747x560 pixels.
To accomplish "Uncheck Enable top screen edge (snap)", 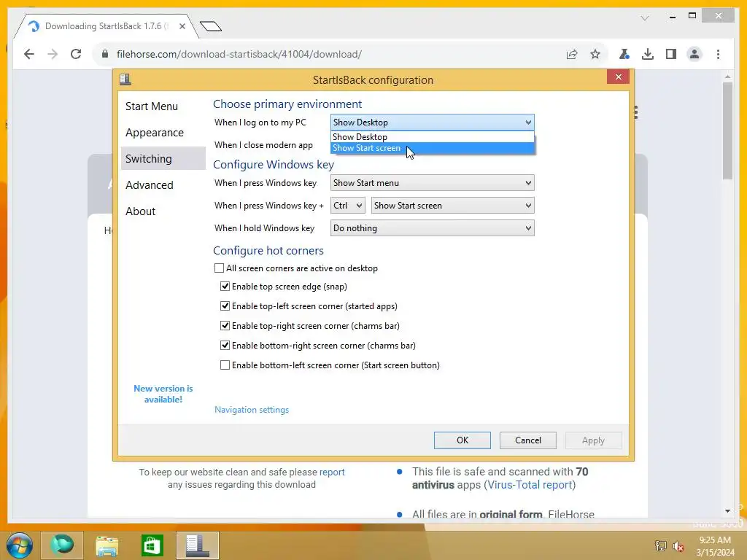I will pyautogui.click(x=225, y=286).
